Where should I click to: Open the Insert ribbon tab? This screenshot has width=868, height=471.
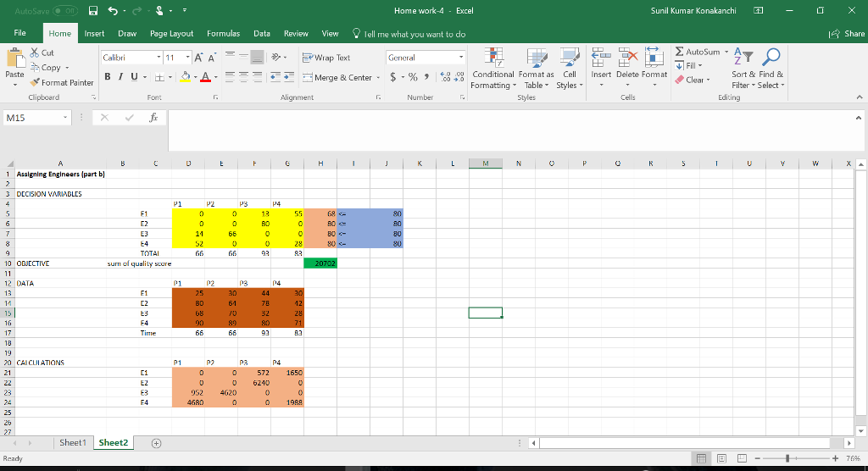point(94,33)
